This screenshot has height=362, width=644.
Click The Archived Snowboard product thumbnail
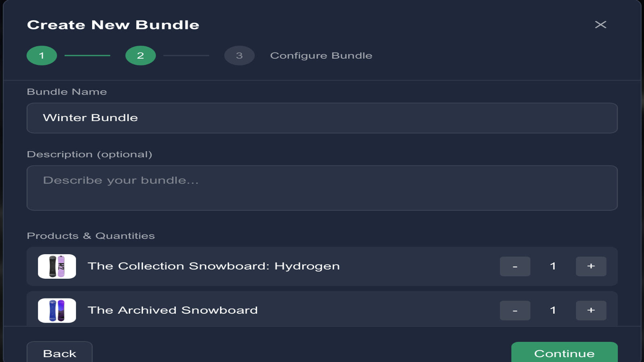[x=57, y=310]
